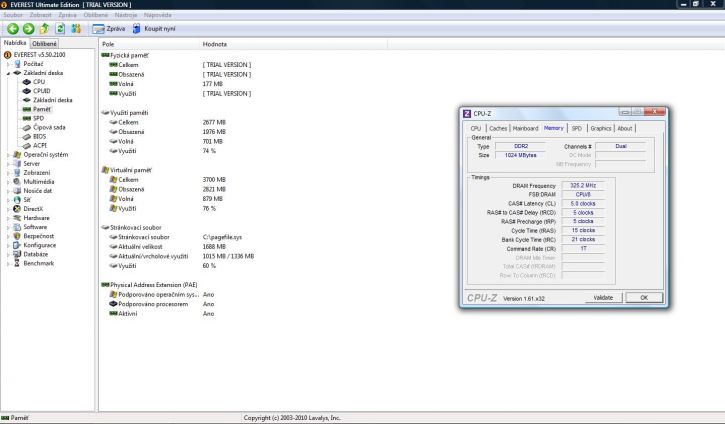Switch to Mainboard tab in CPU-Z
Image resolution: width=725 pixels, height=424 pixels.
(525, 129)
